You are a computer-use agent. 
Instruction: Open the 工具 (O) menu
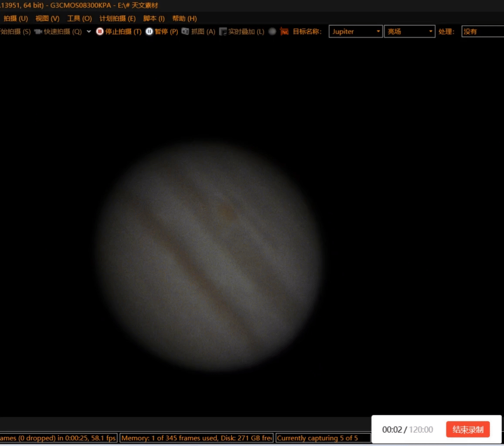tap(79, 18)
